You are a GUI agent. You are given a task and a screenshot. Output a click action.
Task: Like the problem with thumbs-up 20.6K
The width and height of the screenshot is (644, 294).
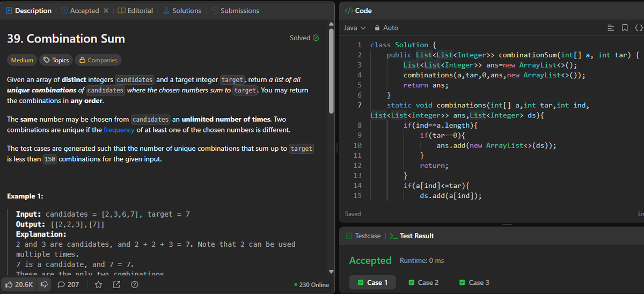[20, 284]
